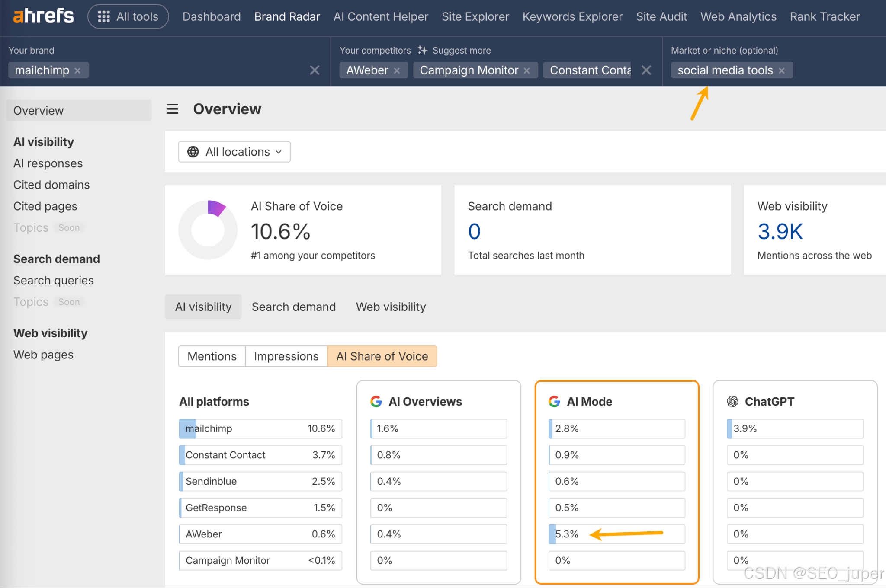Click the Search demand value 0
Screen dimensions: 886x588
click(x=475, y=232)
